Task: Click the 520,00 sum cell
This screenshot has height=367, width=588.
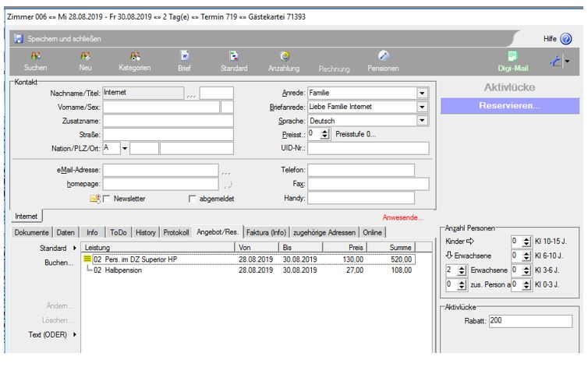Action: 401,259
